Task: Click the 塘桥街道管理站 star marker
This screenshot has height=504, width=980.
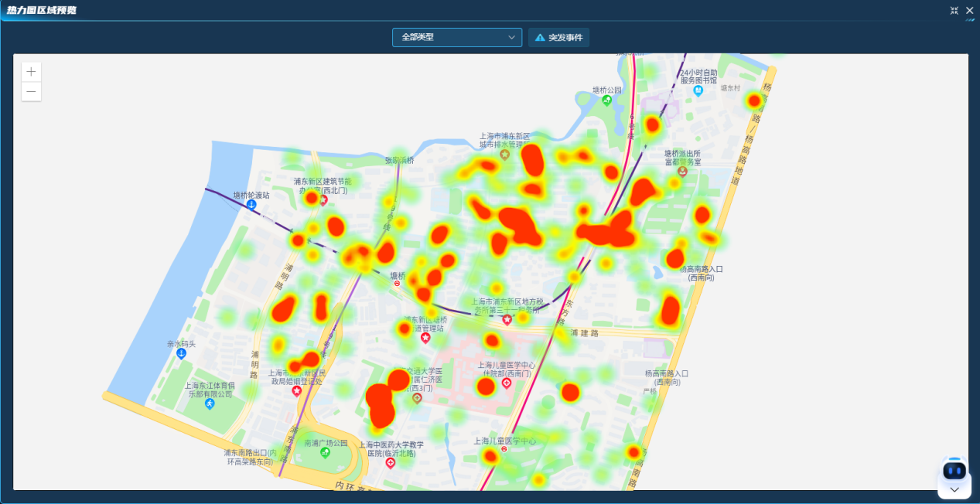Action: (x=425, y=338)
